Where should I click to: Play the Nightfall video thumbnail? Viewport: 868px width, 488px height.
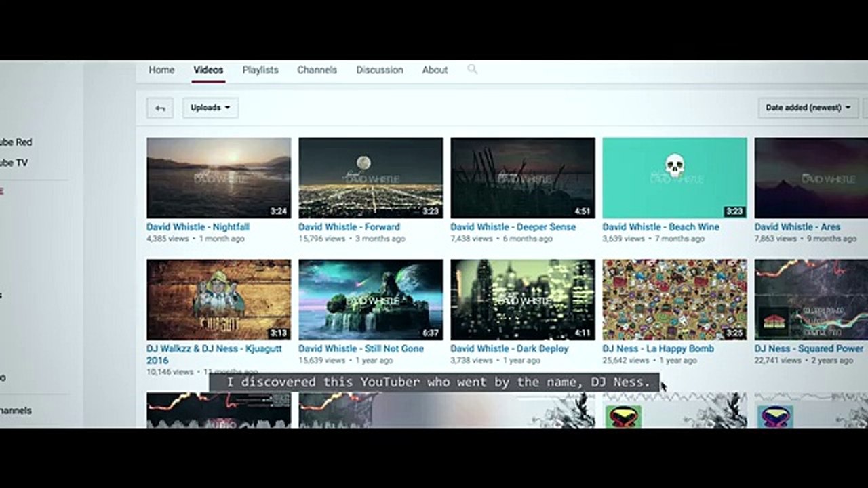pyautogui.click(x=219, y=178)
